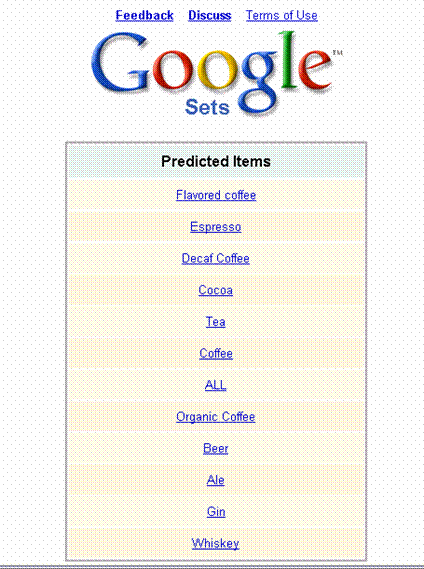Open the Decaf Coffee result
This screenshot has width=424, height=569.
(x=216, y=258)
